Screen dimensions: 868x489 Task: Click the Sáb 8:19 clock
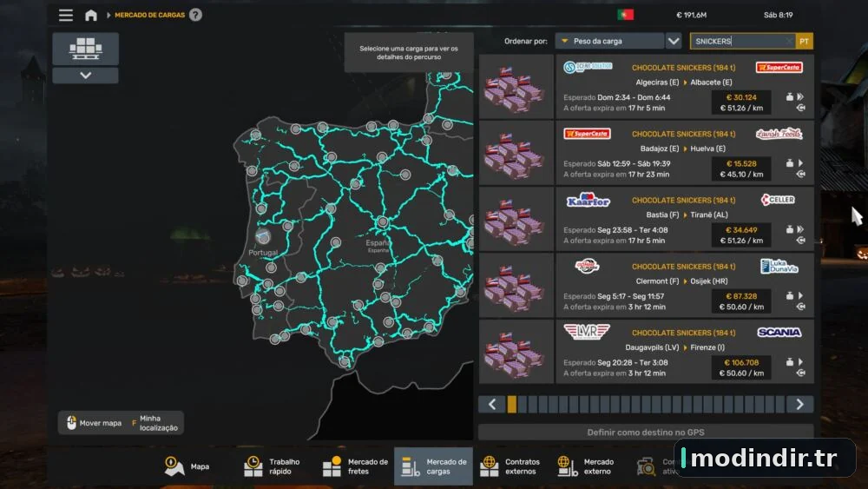[779, 15]
